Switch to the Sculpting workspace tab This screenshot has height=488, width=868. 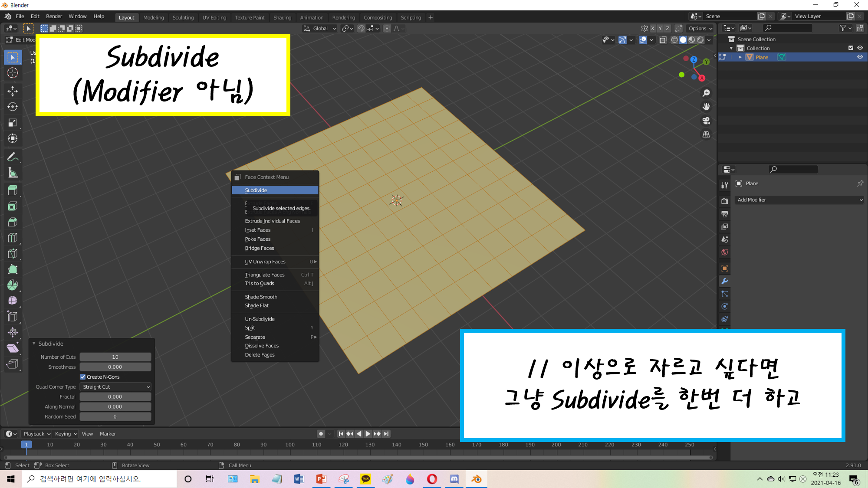[183, 17]
